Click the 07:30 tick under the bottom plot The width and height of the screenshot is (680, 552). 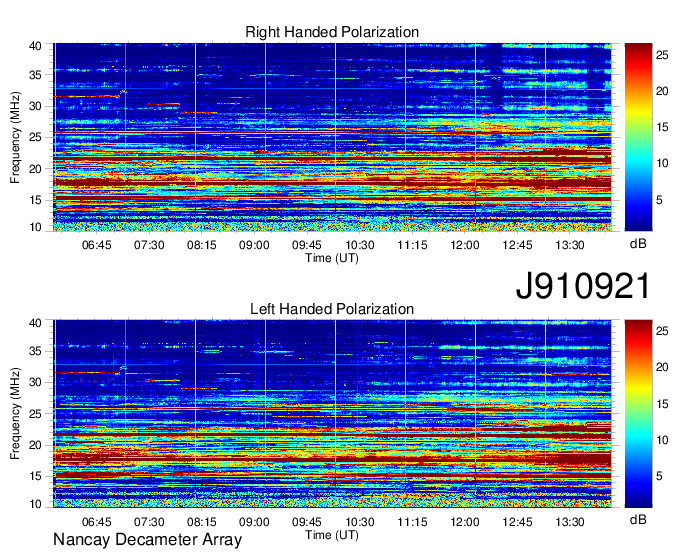point(149,522)
